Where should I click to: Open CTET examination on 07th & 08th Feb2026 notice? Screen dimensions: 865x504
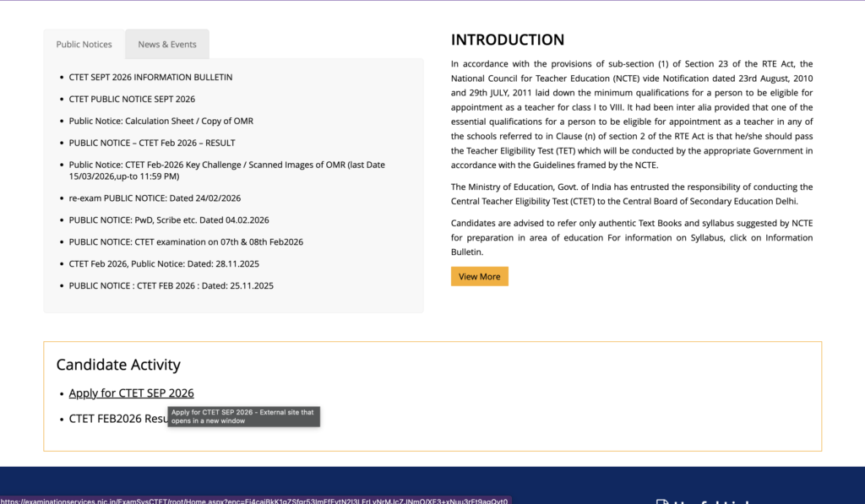pos(186,242)
